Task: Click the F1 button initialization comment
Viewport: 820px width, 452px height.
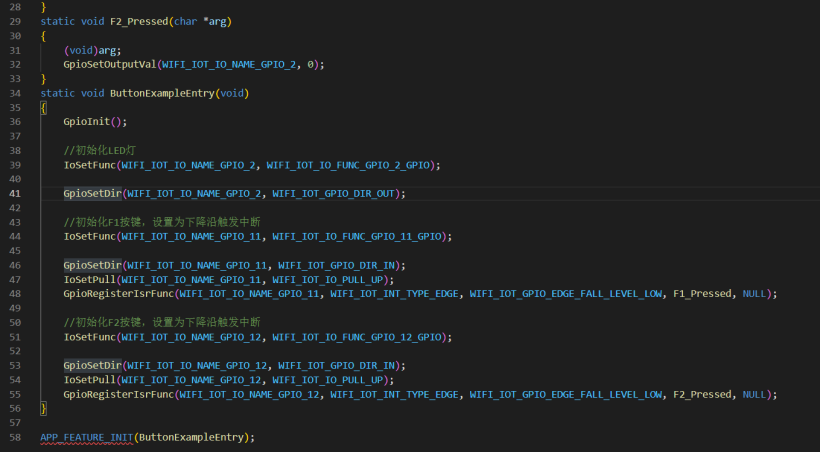Action: point(161,222)
